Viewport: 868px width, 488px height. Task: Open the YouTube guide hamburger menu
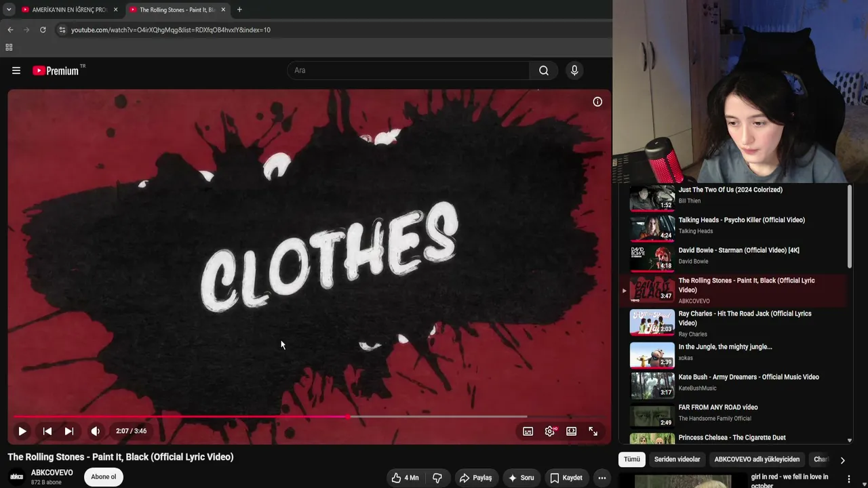coord(16,70)
